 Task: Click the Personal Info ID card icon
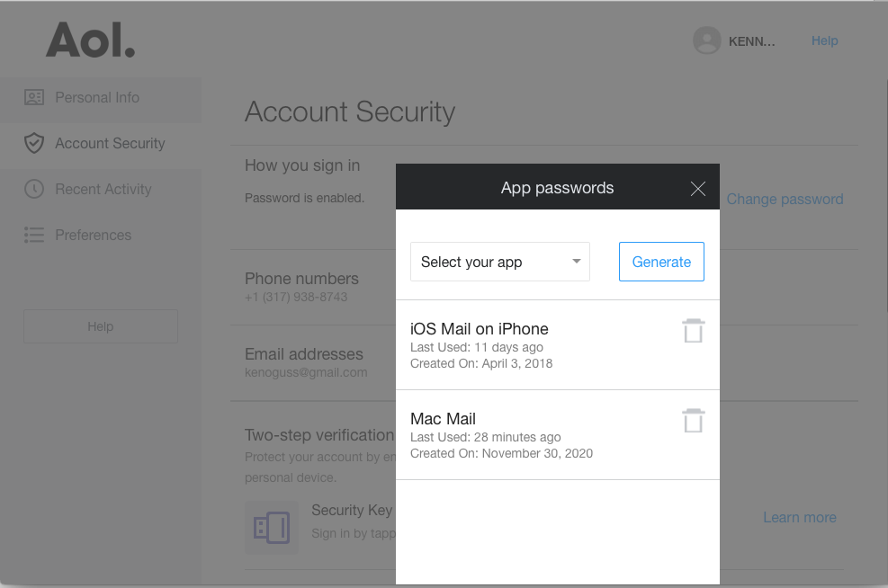pyautogui.click(x=34, y=97)
